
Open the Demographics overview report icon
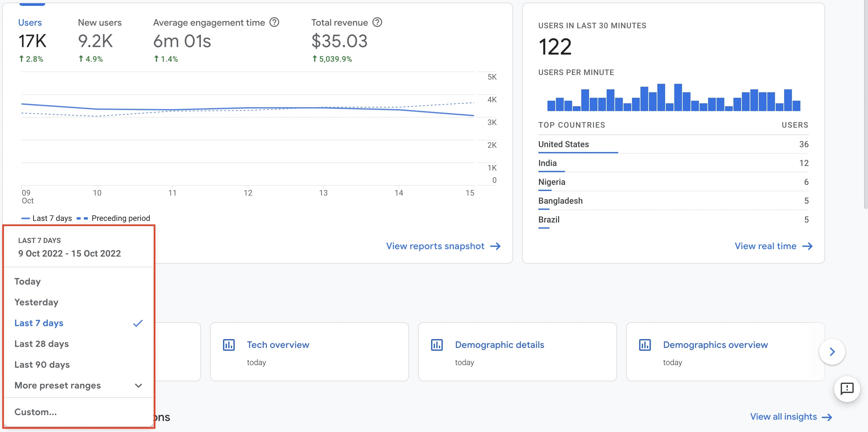click(x=645, y=344)
